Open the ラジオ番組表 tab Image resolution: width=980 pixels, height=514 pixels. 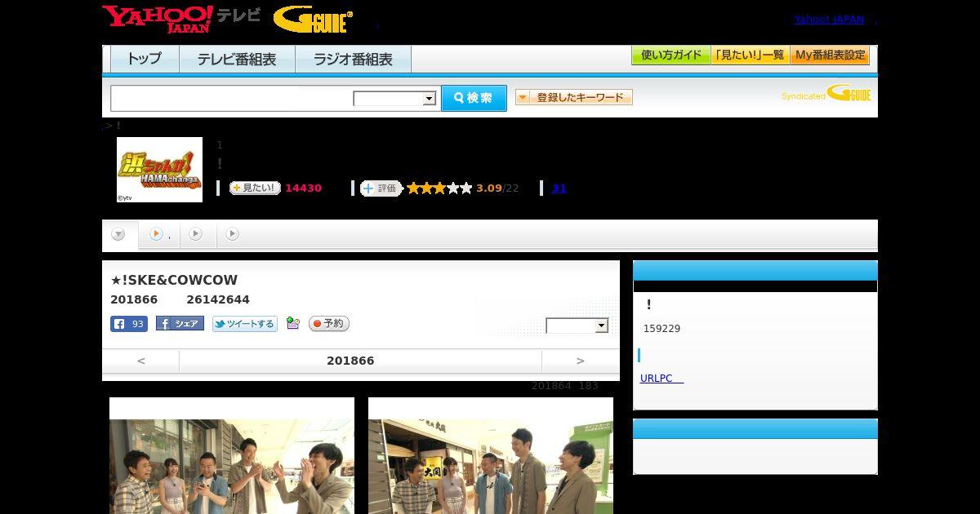click(x=353, y=60)
